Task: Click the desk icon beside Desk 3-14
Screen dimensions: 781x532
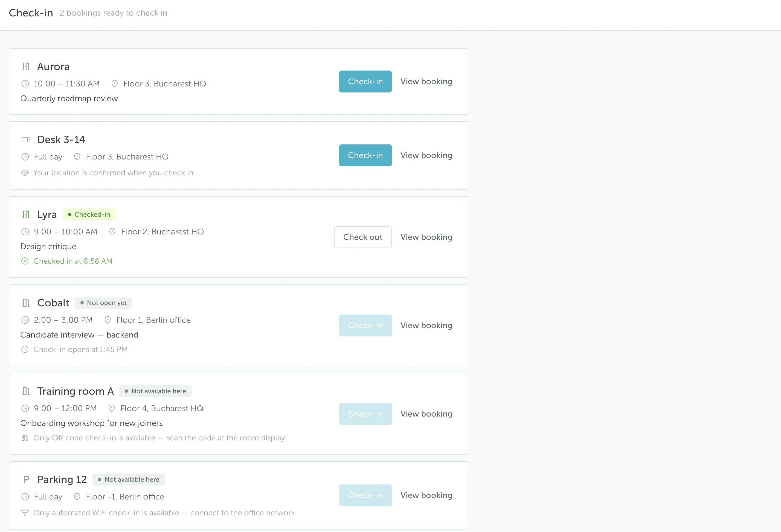Action: (x=26, y=139)
